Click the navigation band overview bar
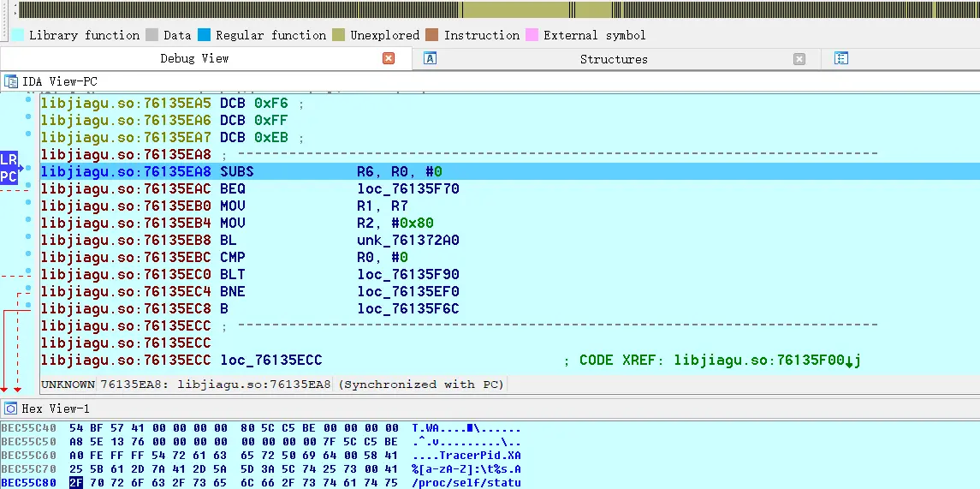Image resolution: width=980 pixels, height=489 pixels. tap(499, 10)
